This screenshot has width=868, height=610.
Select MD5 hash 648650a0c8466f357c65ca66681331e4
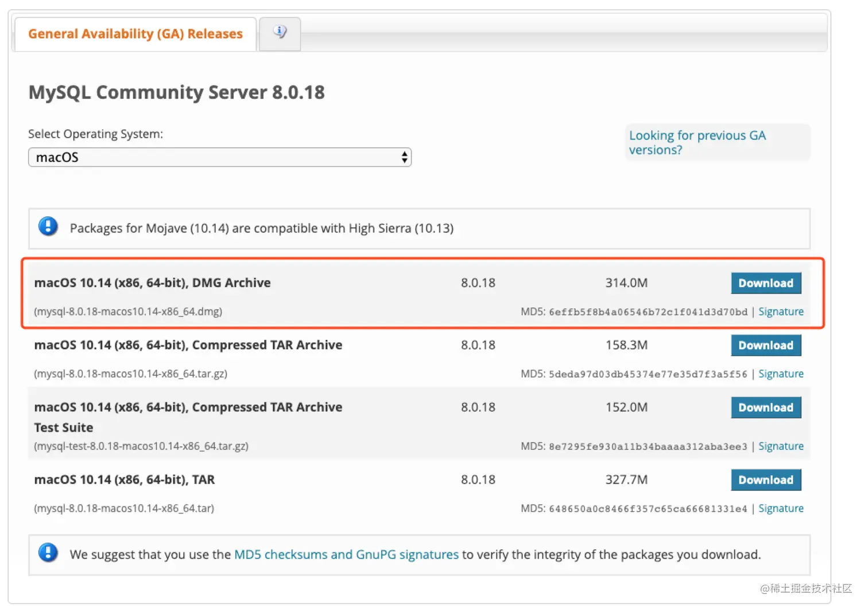[648, 509]
